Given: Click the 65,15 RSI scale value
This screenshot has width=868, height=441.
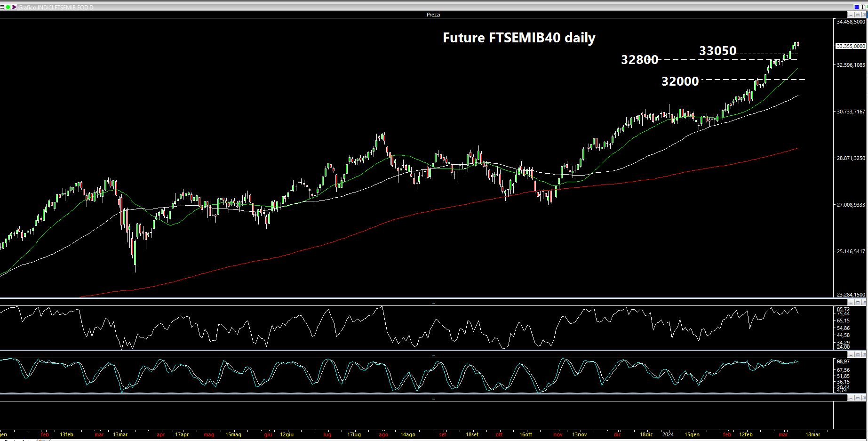Looking at the screenshot, I should 843,321.
